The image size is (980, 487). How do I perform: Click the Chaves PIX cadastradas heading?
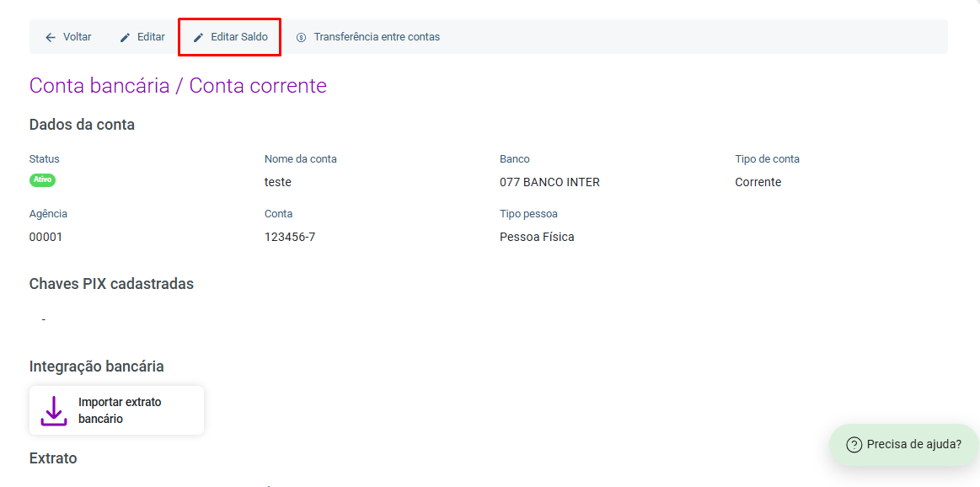111,284
